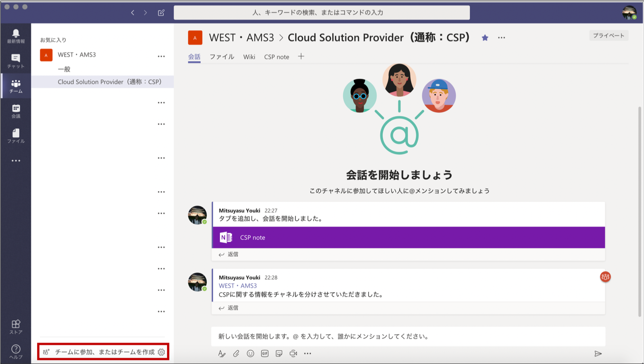Click the 会話を開始しましょう heading
This screenshot has height=364, width=644.
click(399, 175)
